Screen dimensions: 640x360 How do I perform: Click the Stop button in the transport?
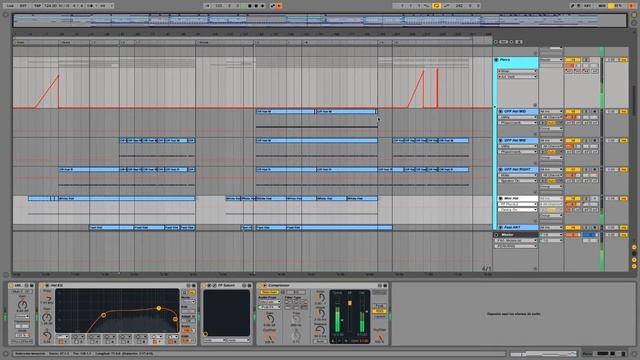coord(250,6)
